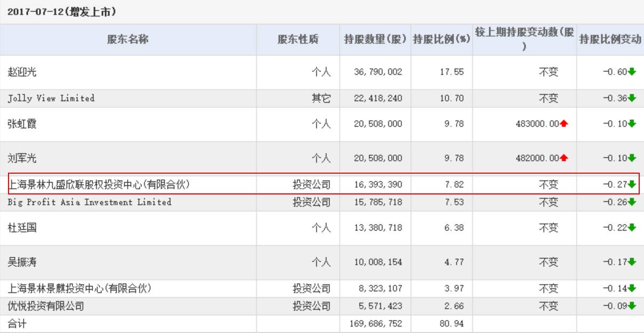Click the 合计 total row label
Screen dimensions: 644x333
(17, 323)
